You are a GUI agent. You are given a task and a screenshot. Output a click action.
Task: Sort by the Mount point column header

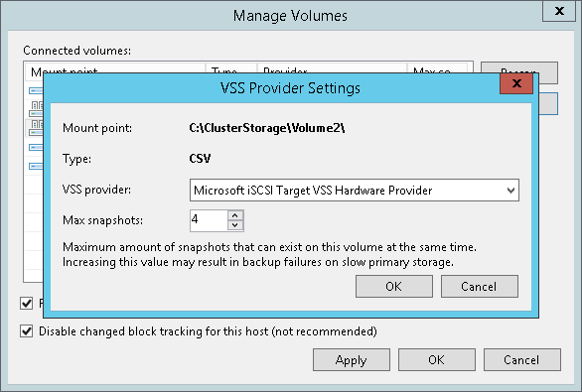[115, 68]
